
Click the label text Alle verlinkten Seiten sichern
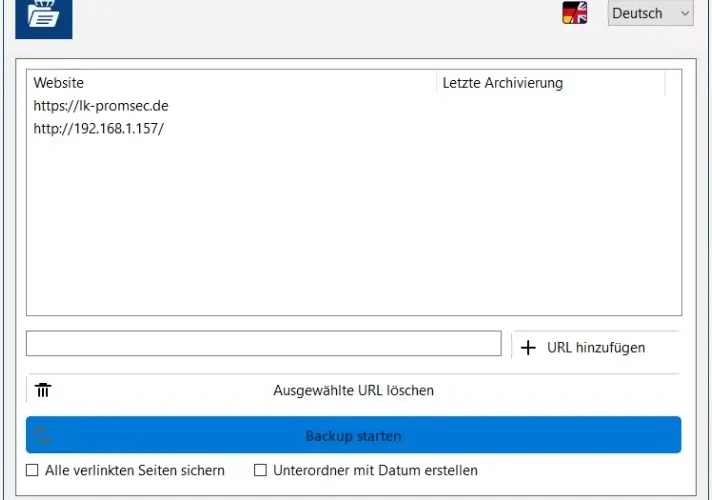(x=134, y=470)
